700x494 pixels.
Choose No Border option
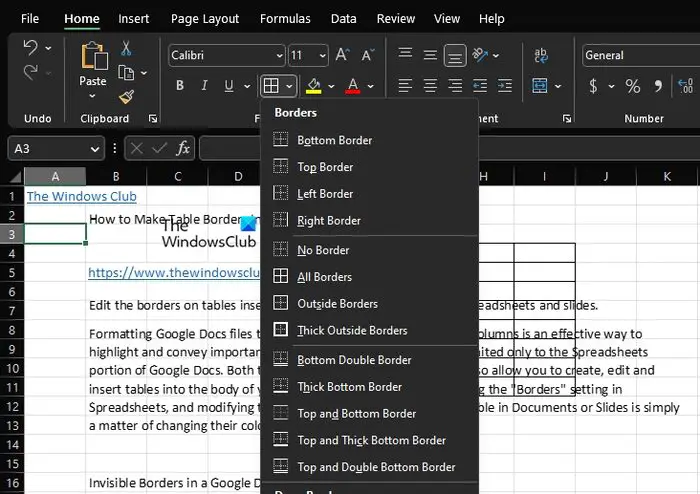click(370, 250)
